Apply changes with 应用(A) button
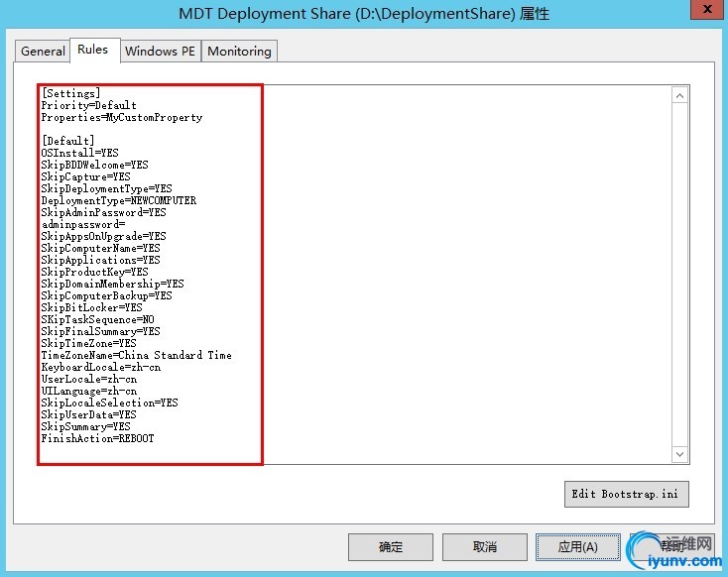This screenshot has height=577, width=728. pos(577,547)
